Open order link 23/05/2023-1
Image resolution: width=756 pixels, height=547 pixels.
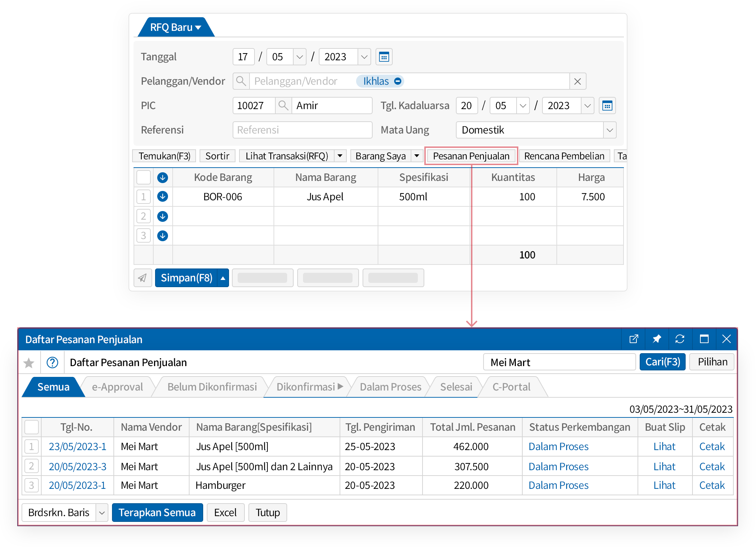[78, 447]
